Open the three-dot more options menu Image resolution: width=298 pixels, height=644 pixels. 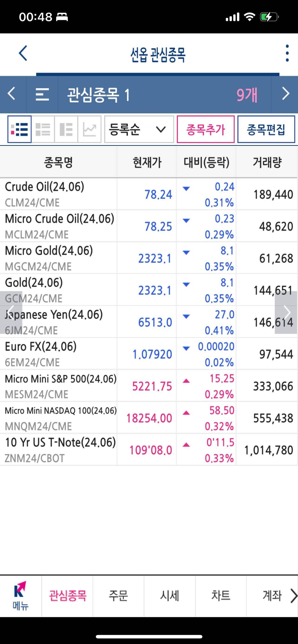[287, 53]
